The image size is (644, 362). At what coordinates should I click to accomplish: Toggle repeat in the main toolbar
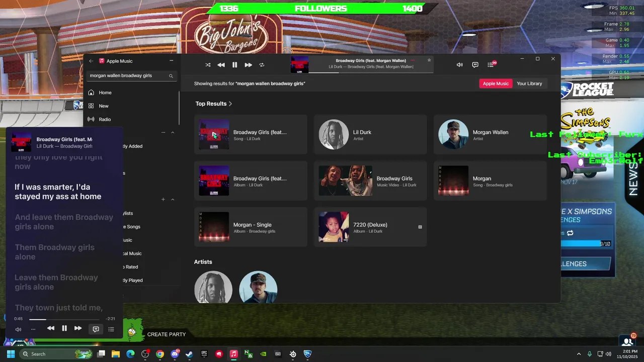(262, 65)
